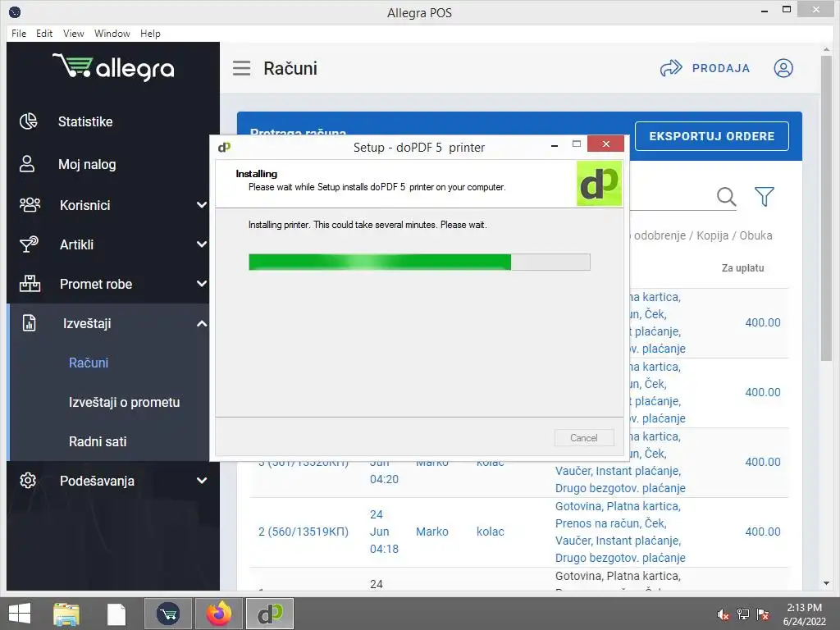The height and width of the screenshot is (630, 840).
Task: Open the user profile avatar icon
Action: pos(783,68)
